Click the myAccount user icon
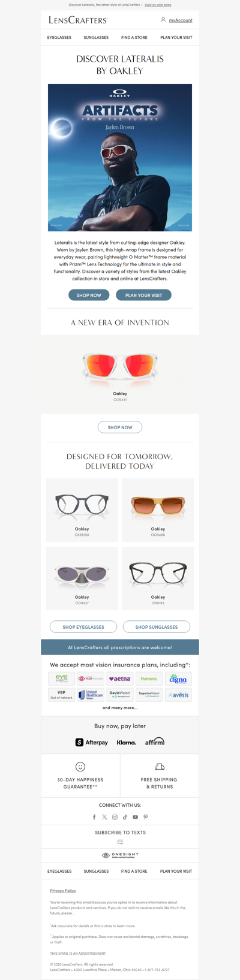 [x=163, y=20]
